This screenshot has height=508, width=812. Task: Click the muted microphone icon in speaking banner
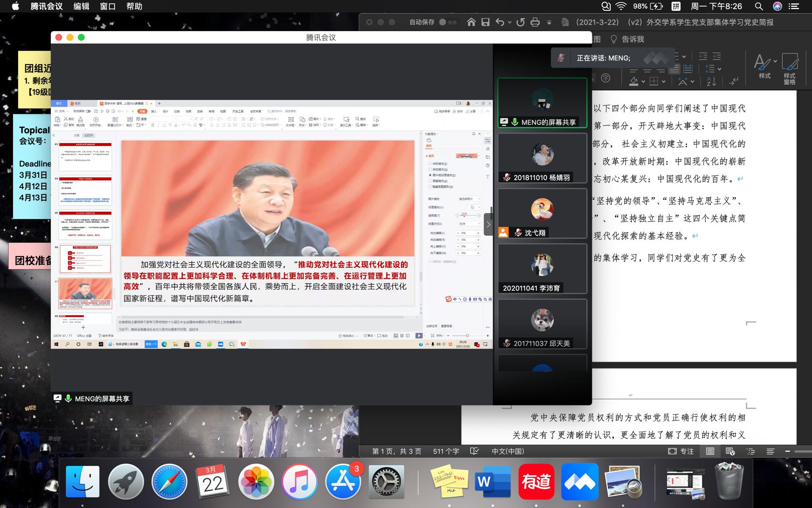[x=561, y=58]
